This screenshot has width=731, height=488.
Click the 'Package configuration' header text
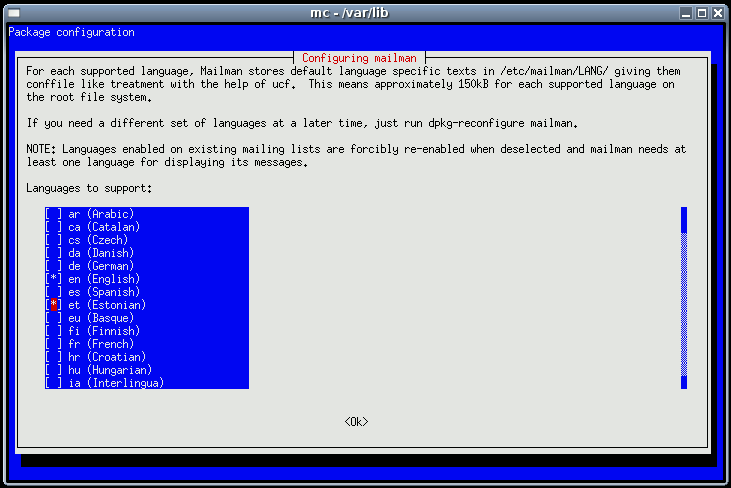71,32
